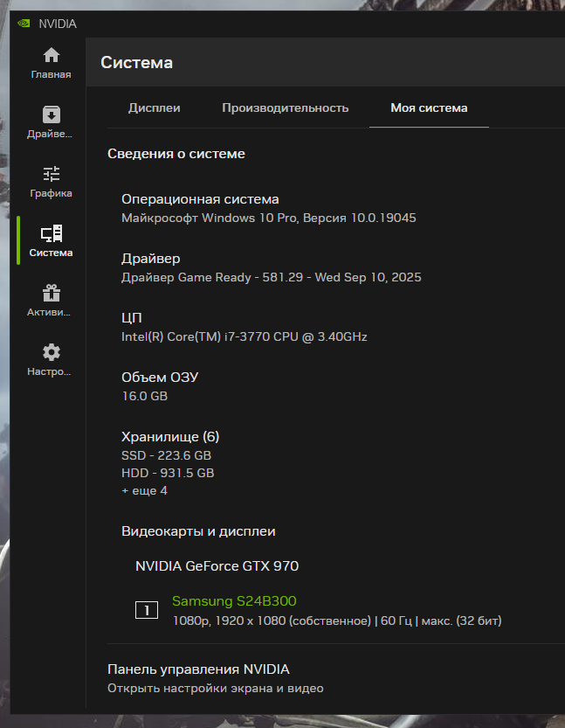The image size is (565, 728).
Task: Click the Samsung S24B300 display name
Action: (234, 600)
